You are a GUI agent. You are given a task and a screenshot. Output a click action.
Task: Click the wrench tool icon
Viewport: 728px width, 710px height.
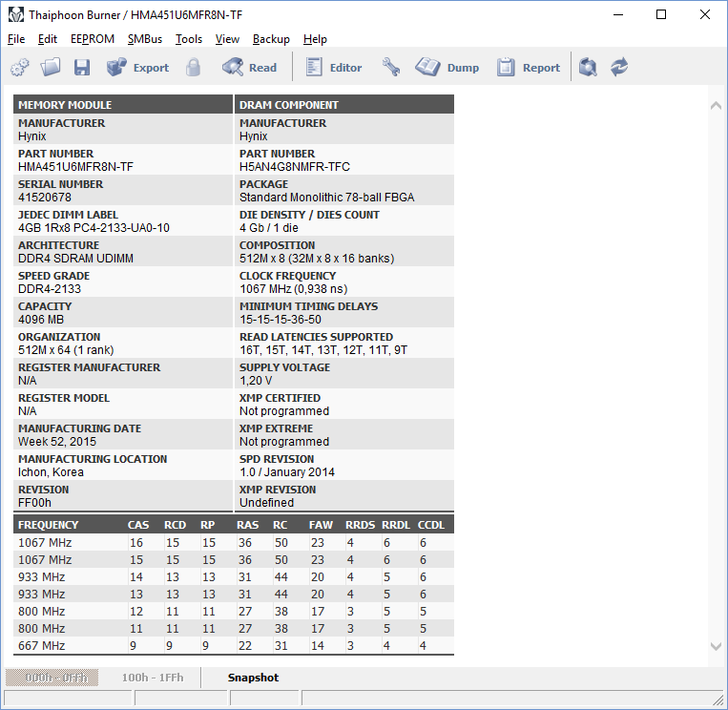point(390,68)
